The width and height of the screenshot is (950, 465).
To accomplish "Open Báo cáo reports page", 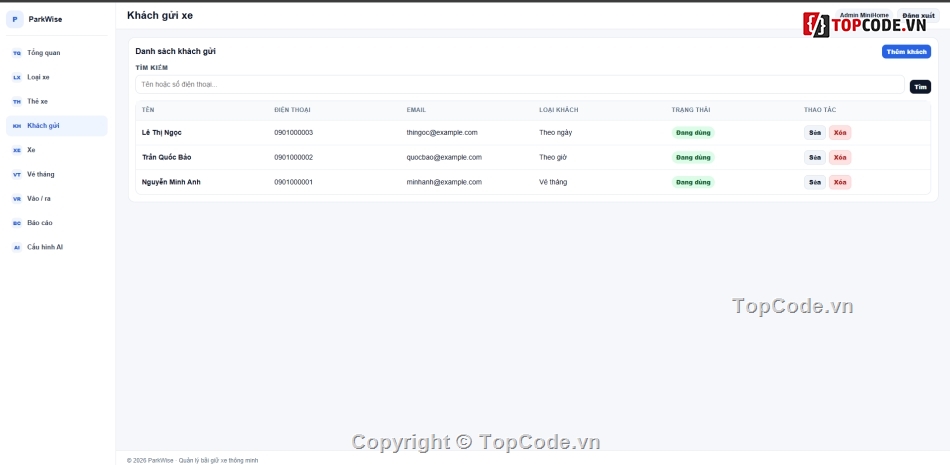I will [x=57, y=223].
